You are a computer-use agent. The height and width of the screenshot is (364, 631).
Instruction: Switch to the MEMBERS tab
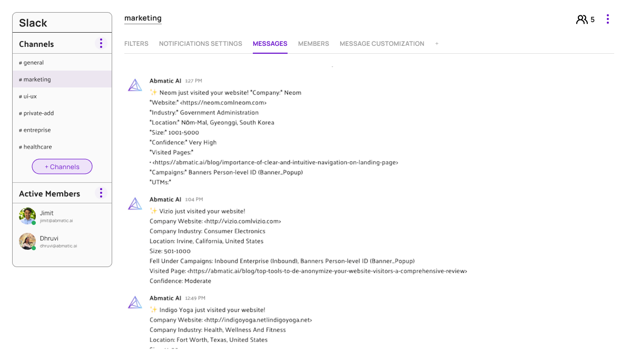pos(313,44)
